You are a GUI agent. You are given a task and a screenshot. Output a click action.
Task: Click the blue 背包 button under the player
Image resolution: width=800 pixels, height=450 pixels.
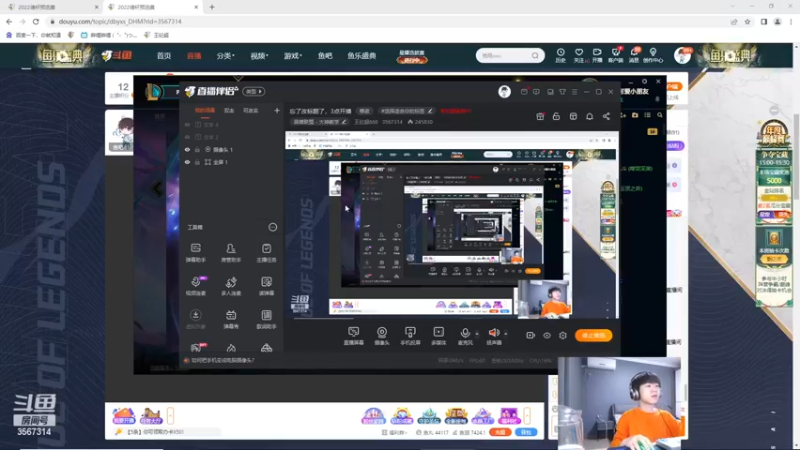(526, 432)
